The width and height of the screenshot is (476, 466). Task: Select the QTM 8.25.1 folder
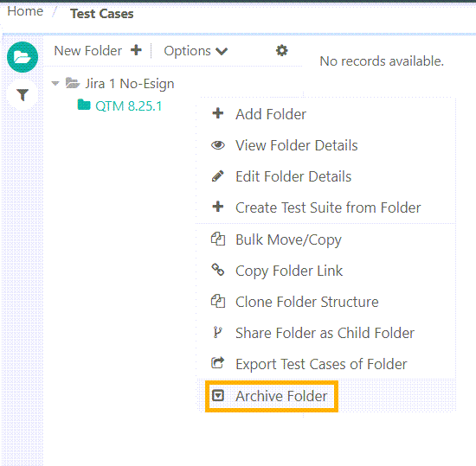tap(129, 106)
